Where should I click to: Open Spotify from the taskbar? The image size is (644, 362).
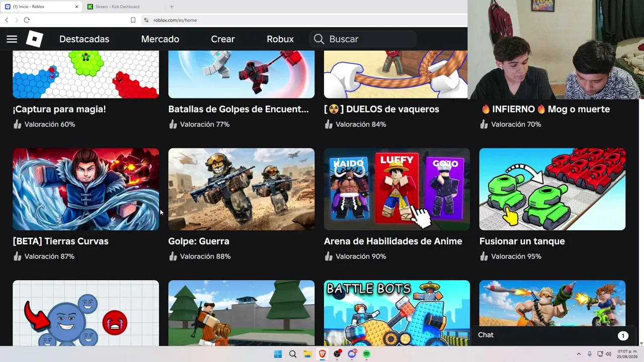[367, 354]
